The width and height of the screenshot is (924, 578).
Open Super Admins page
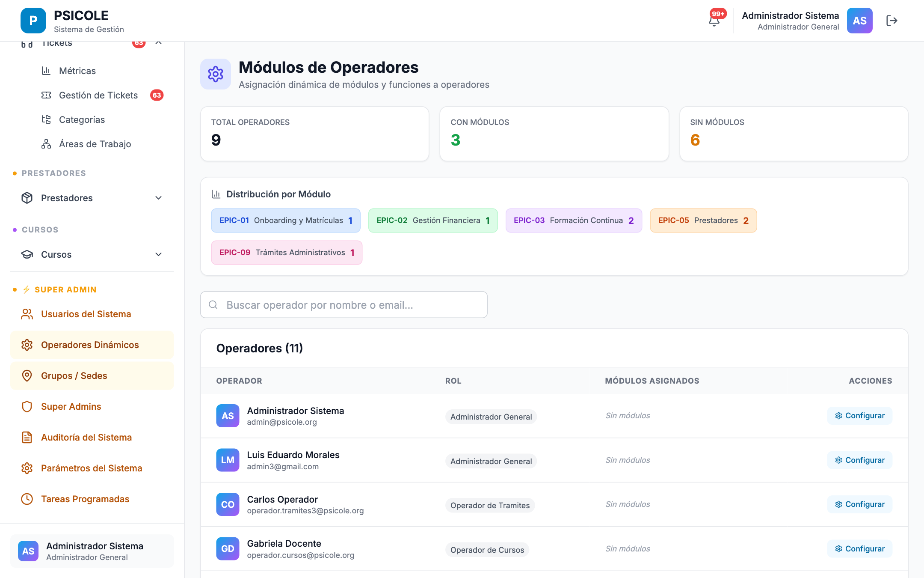(92, 407)
